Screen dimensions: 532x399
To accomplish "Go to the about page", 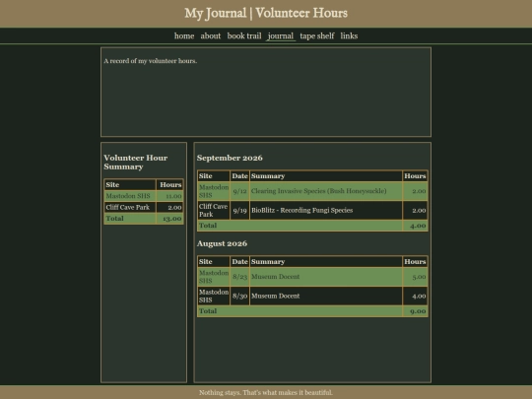I will coord(211,36).
